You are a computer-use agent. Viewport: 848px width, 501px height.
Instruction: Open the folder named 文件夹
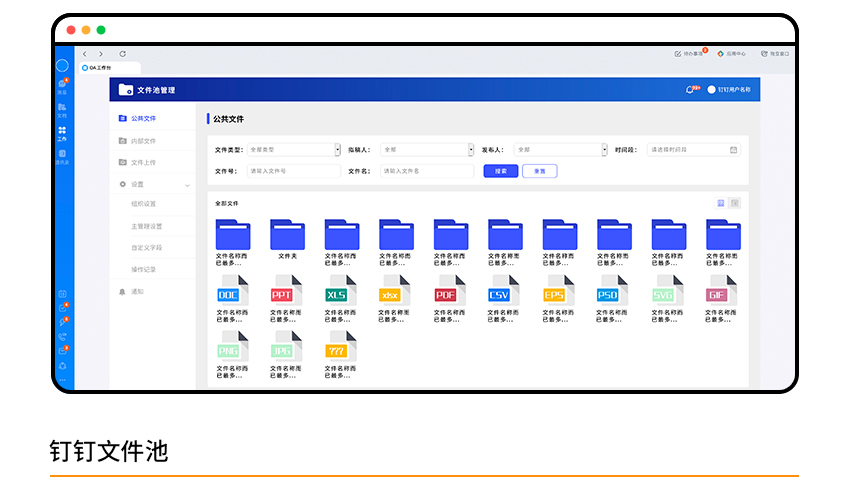point(287,236)
